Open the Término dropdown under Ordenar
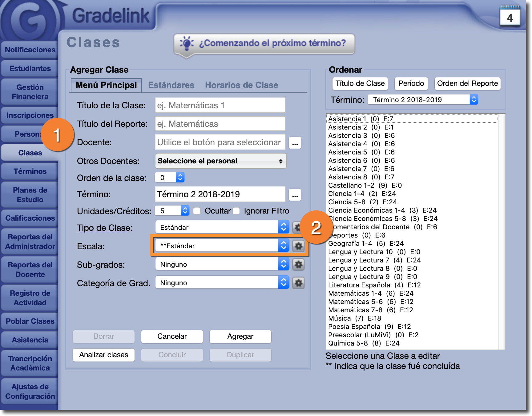532x416 pixels. 422,100
